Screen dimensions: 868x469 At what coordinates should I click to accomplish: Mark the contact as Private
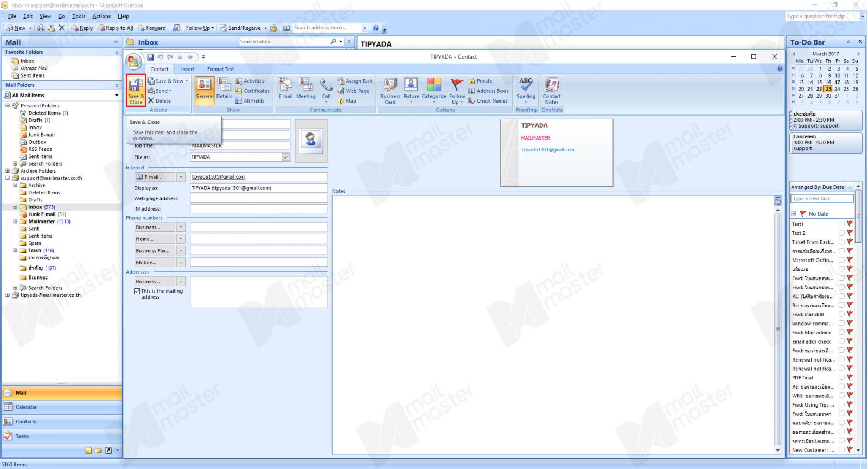481,81
